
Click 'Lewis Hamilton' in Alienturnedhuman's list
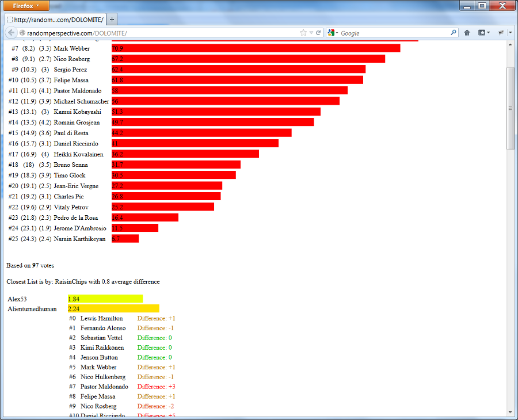click(101, 318)
